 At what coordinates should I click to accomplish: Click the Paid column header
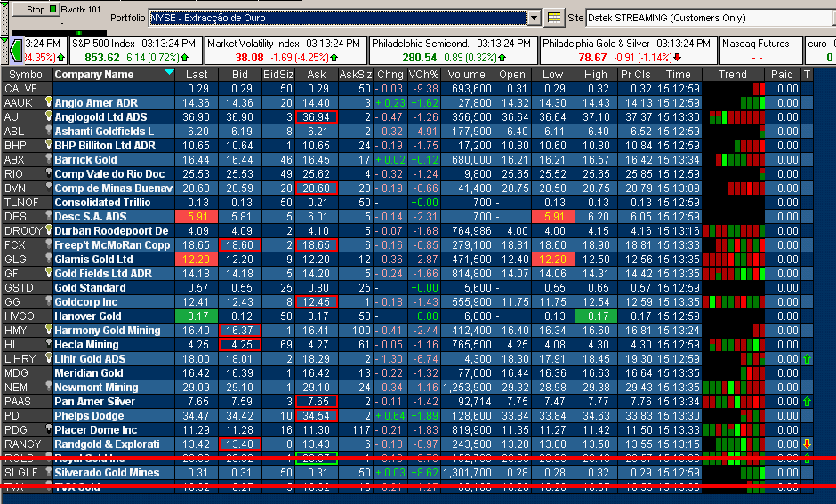click(782, 75)
